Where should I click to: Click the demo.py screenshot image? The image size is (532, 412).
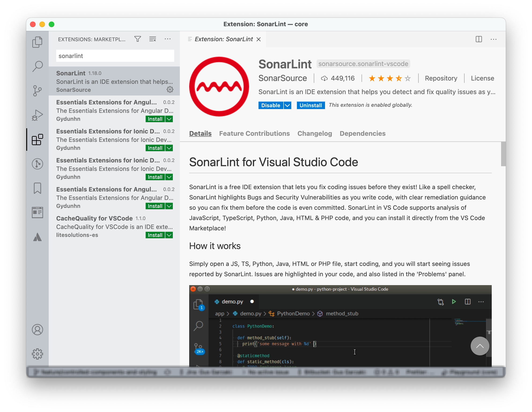340,326
